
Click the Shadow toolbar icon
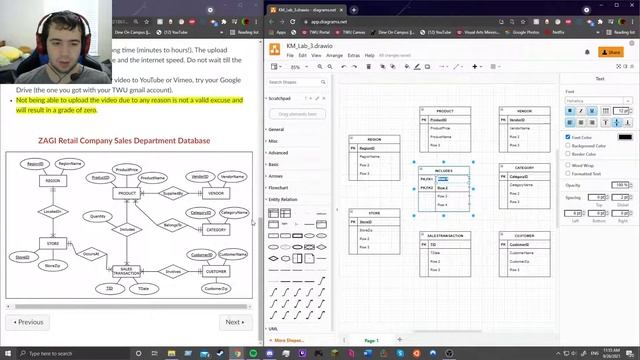click(427, 67)
